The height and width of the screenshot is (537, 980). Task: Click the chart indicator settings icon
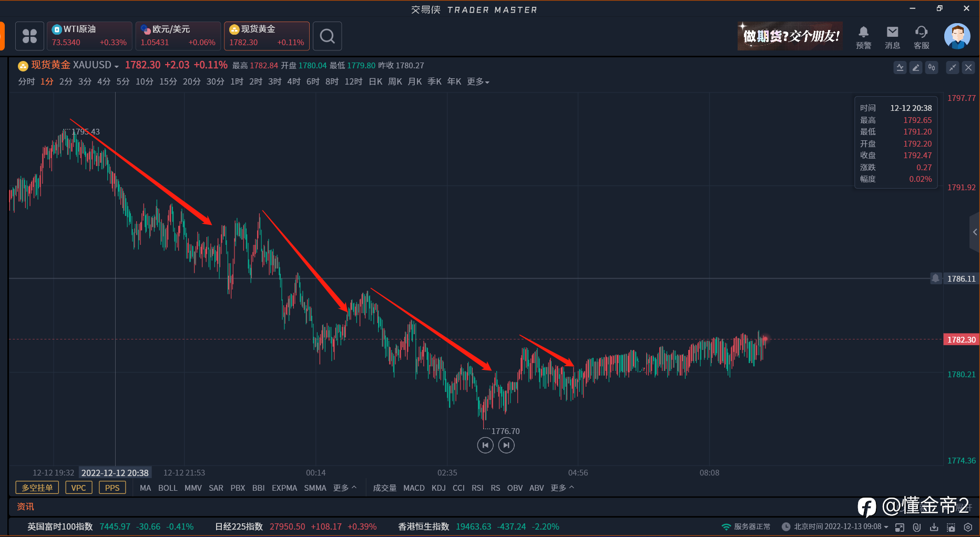(x=900, y=67)
